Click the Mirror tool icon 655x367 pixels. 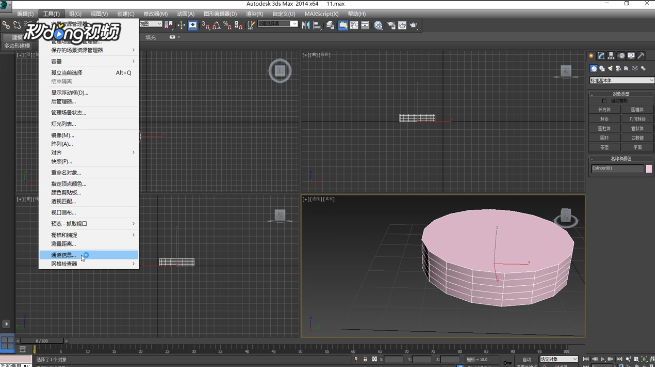pyautogui.click(x=306, y=25)
